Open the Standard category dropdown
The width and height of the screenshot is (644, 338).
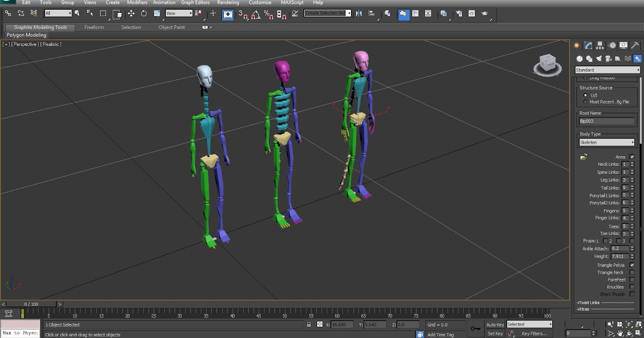[608, 70]
